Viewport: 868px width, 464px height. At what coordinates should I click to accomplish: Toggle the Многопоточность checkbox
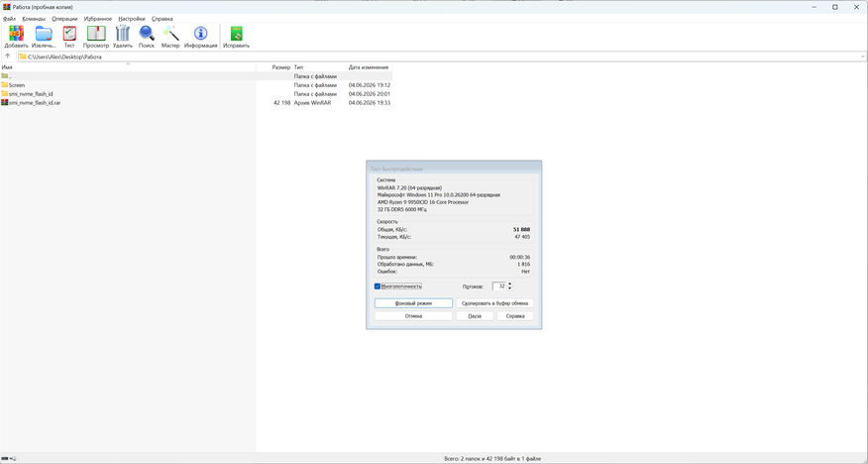378,287
